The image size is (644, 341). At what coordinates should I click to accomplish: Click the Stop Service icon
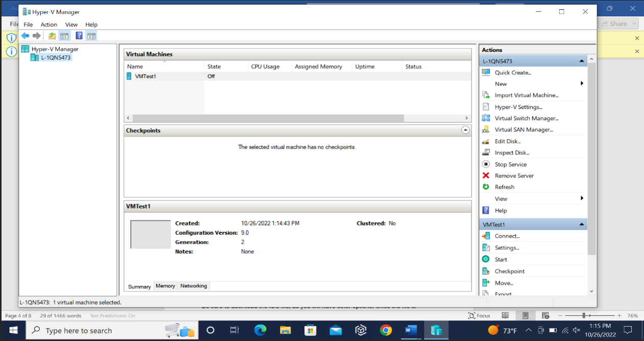pos(486,164)
